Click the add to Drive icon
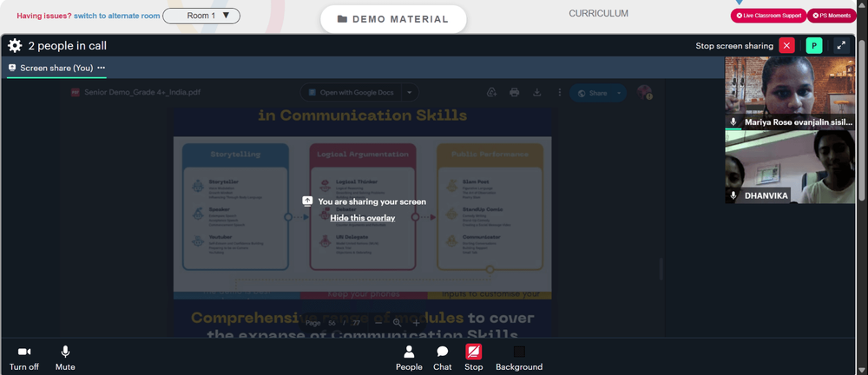 (491, 93)
